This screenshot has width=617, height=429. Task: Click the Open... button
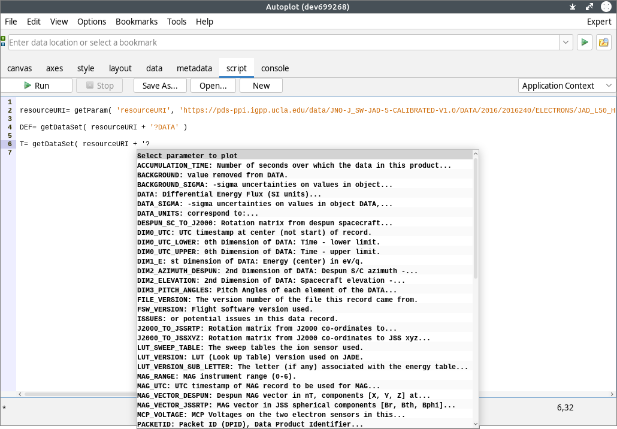[213, 85]
